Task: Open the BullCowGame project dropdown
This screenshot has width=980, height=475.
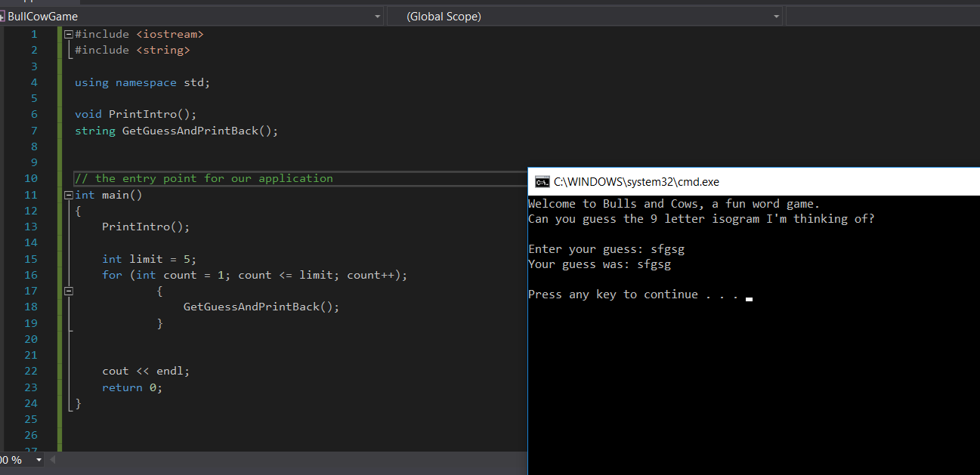Action: tap(378, 17)
